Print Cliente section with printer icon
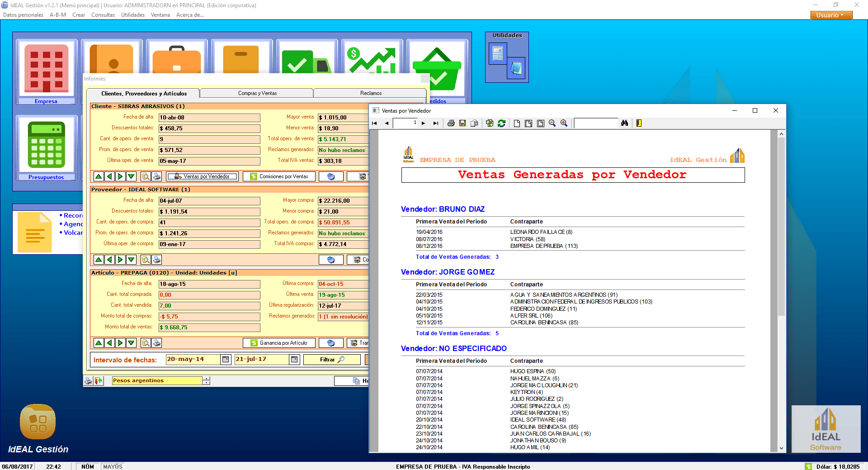Image resolution: width=868 pixels, height=470 pixels. tap(156, 176)
